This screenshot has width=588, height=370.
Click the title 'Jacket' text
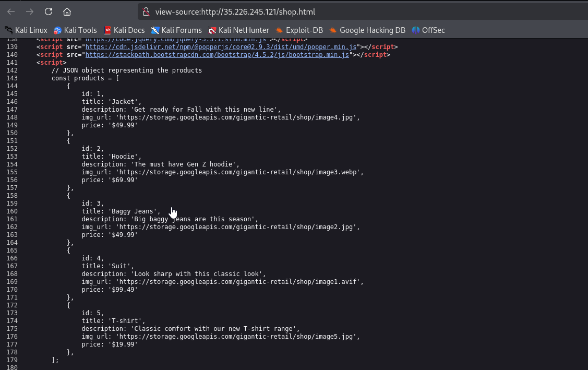pos(123,102)
